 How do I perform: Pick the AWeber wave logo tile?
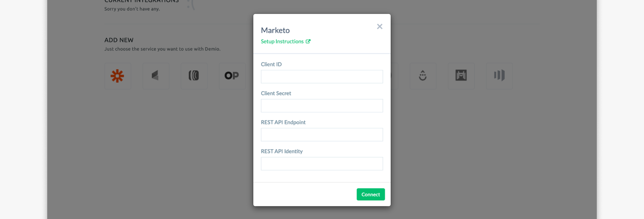(x=194, y=76)
